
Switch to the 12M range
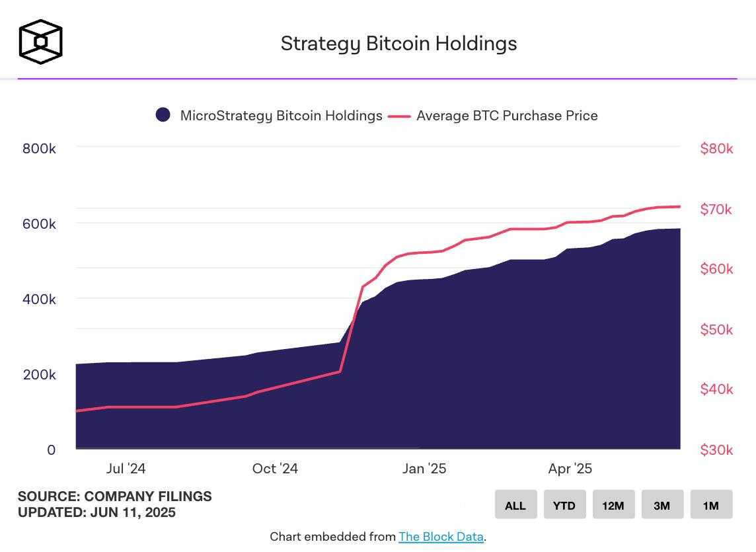[613, 504]
